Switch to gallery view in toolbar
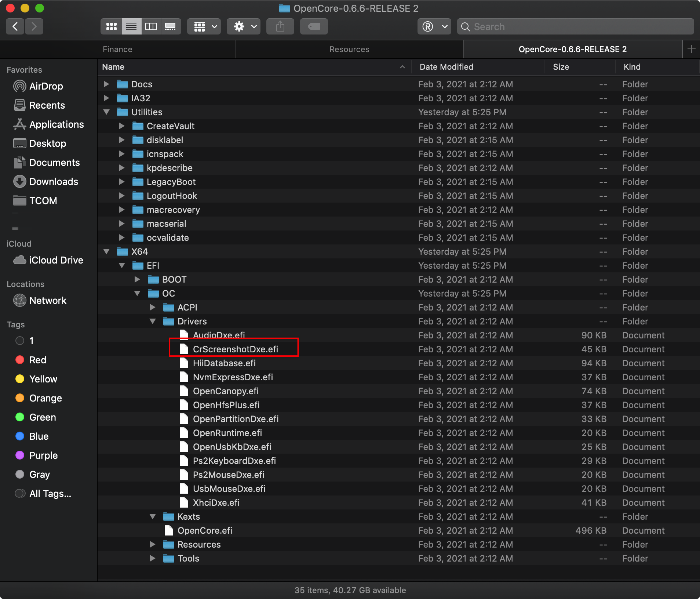Screen dimensions: 700x599 point(171,26)
